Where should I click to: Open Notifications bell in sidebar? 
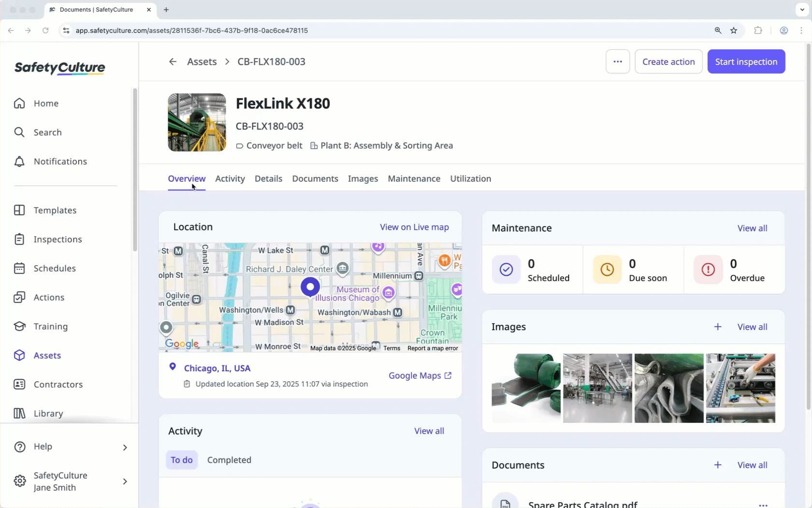(19, 161)
